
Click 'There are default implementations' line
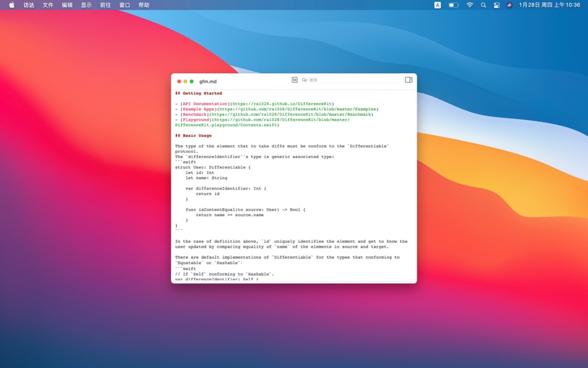coord(287,257)
